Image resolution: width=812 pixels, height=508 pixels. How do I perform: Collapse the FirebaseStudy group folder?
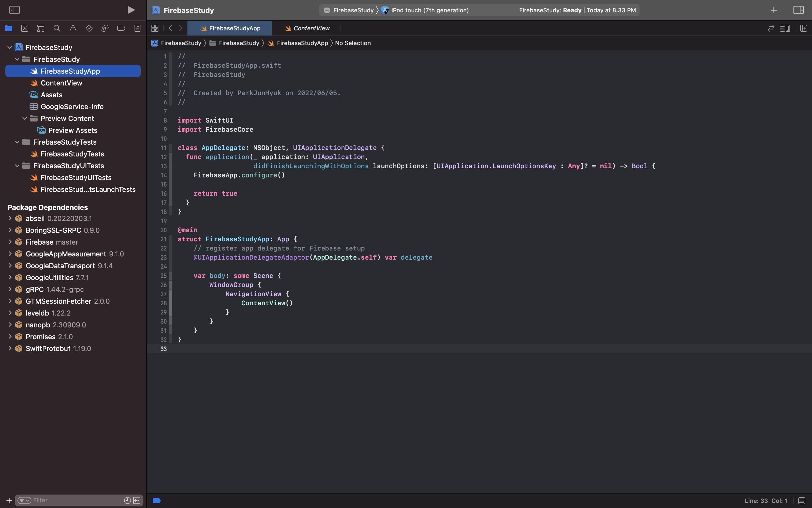tap(17, 59)
